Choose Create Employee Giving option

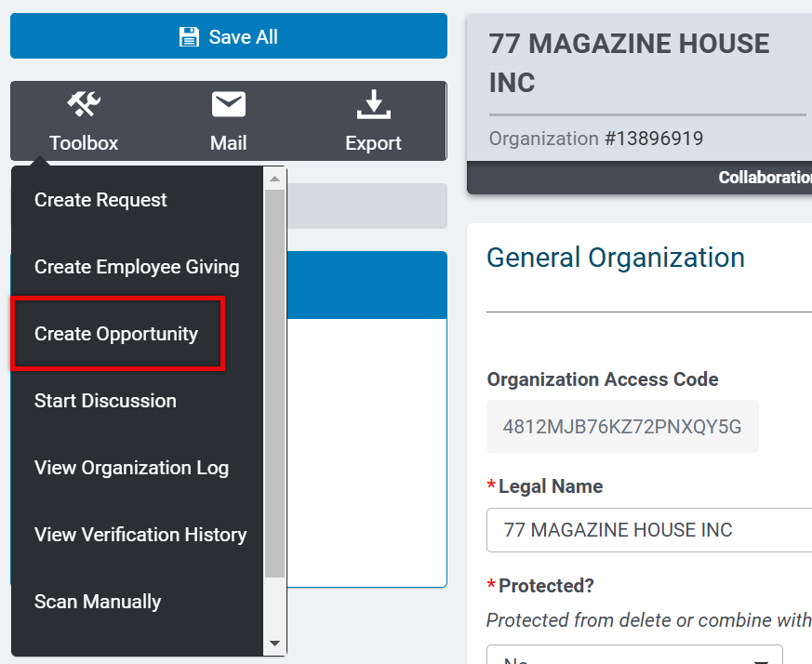pyautogui.click(x=137, y=267)
